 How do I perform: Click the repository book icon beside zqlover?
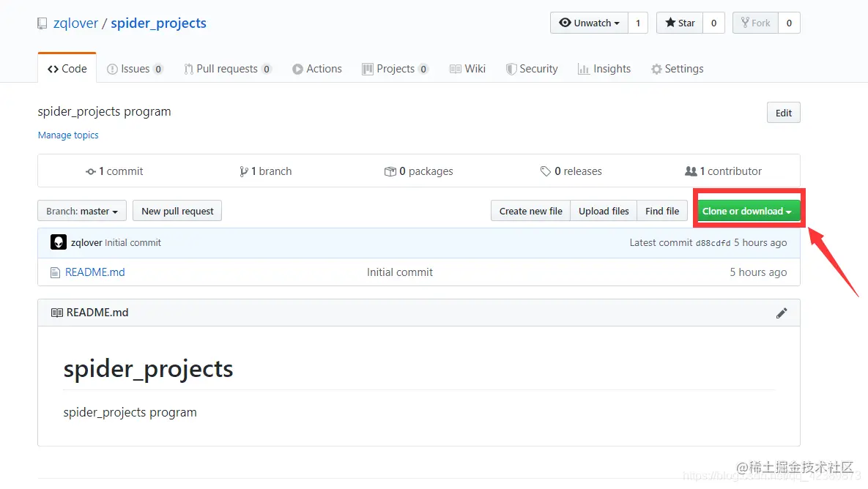42,23
